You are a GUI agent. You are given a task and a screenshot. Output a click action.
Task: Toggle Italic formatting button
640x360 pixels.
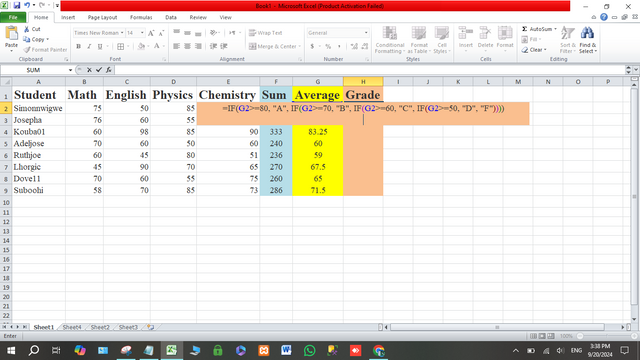click(89, 47)
